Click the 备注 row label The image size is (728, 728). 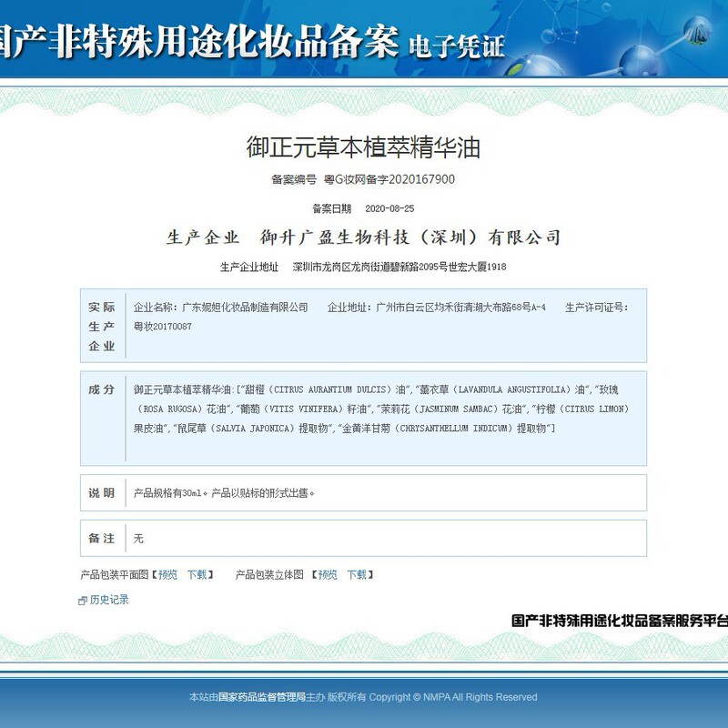pyautogui.click(x=102, y=538)
